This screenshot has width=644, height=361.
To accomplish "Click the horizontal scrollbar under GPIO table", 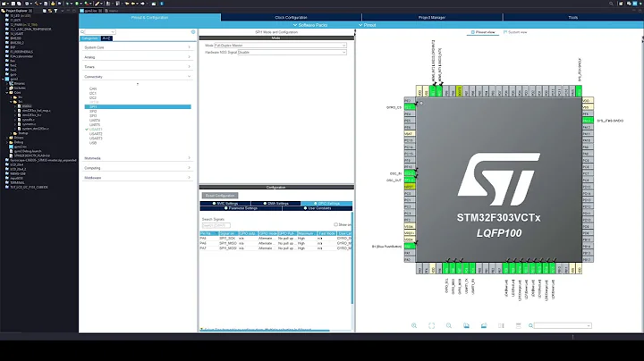I will (265, 331).
